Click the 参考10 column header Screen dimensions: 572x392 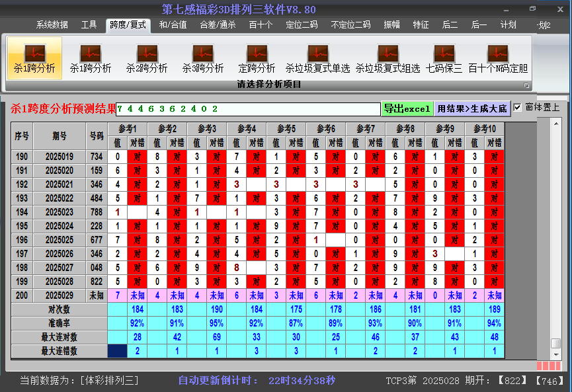(485, 129)
